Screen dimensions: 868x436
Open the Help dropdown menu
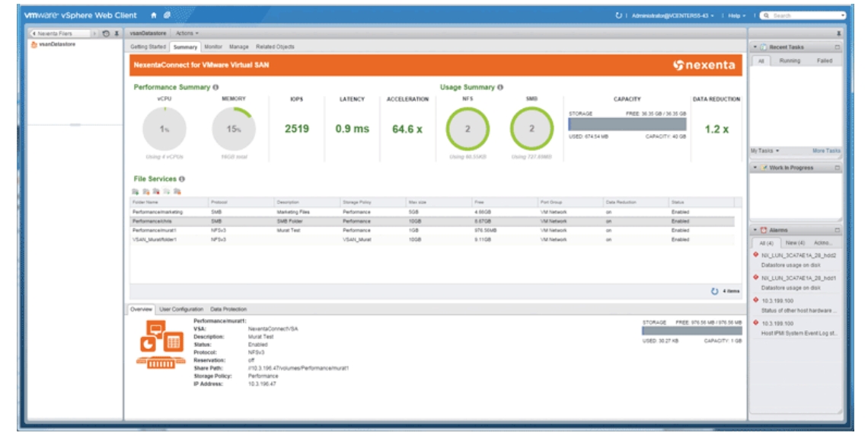tap(737, 15)
